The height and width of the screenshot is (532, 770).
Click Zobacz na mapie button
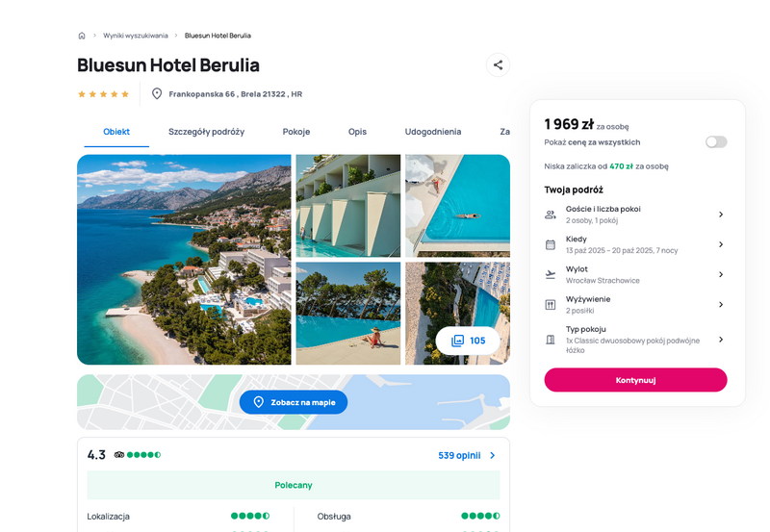point(294,402)
